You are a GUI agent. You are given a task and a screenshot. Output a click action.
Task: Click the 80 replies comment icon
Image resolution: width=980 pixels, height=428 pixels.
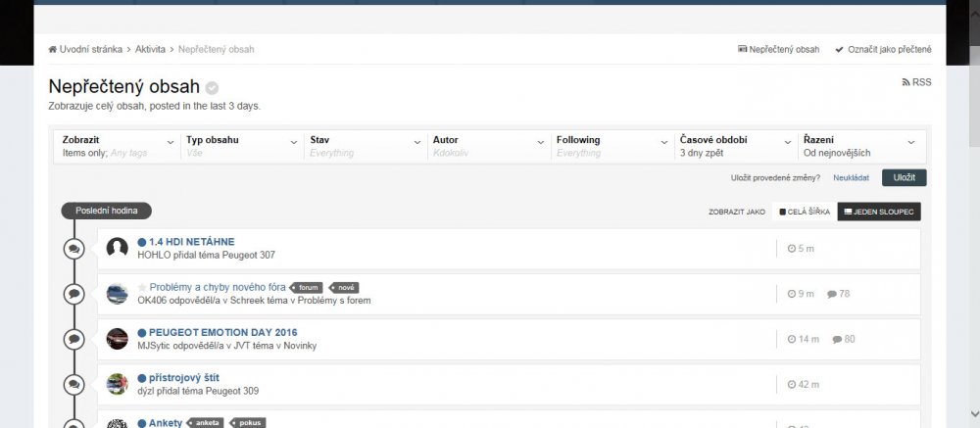pyautogui.click(x=837, y=339)
